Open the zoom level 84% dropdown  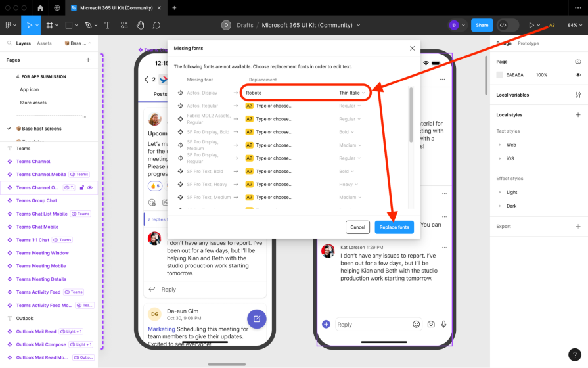click(x=575, y=25)
